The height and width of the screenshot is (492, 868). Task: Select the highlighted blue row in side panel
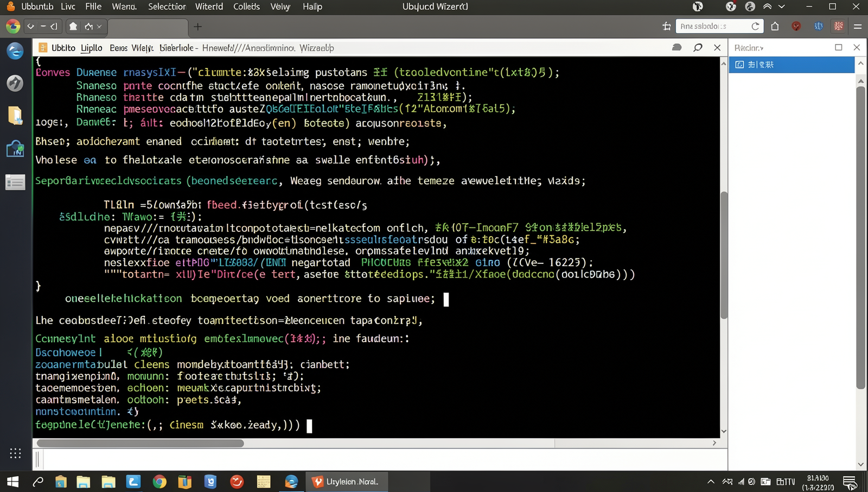[792, 65]
